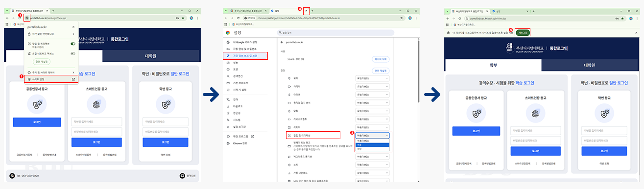Viewport: 644px width, 189px height.
Task: Expand the 이 연결은 안전합니다 row
Action: click(x=51, y=34)
